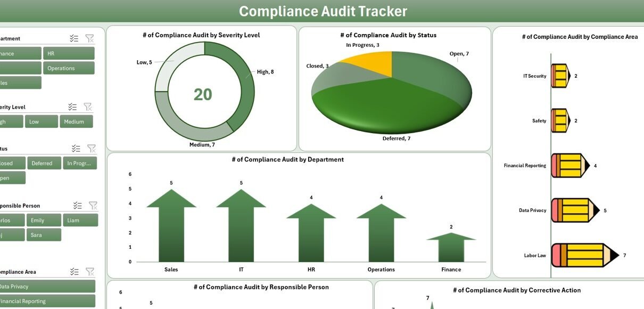Select the Labor Law pencil bar
644x309 pixels.
pos(585,255)
